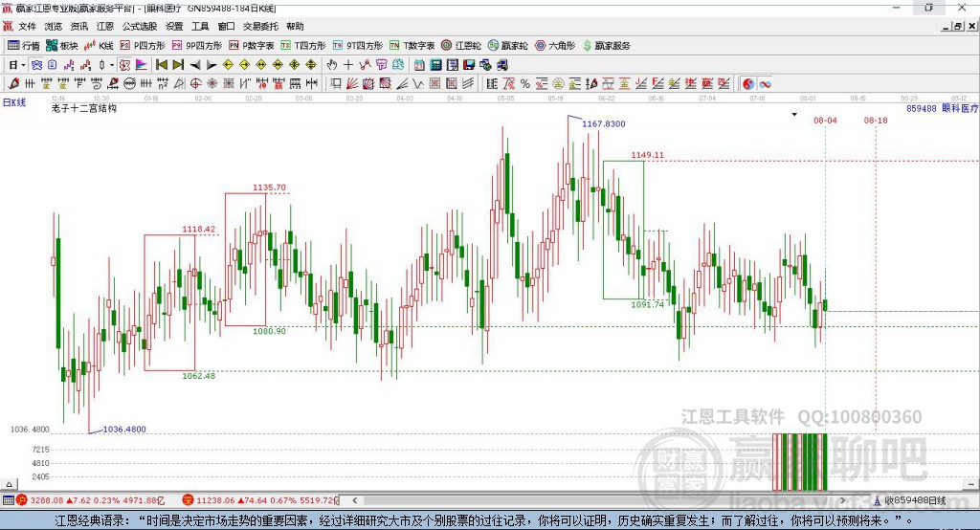Click the 日K线 label
This screenshot has height=530, width=980.
coord(14,102)
